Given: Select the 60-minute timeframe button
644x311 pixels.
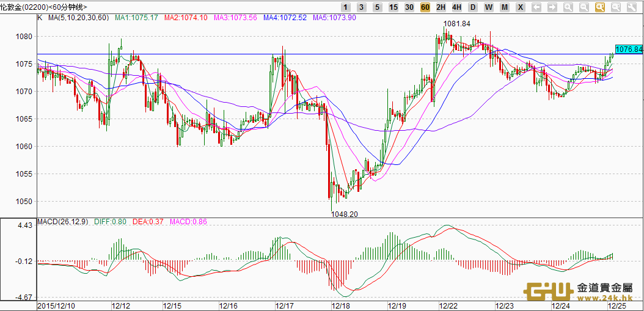Looking at the screenshot, I should click(425, 7).
